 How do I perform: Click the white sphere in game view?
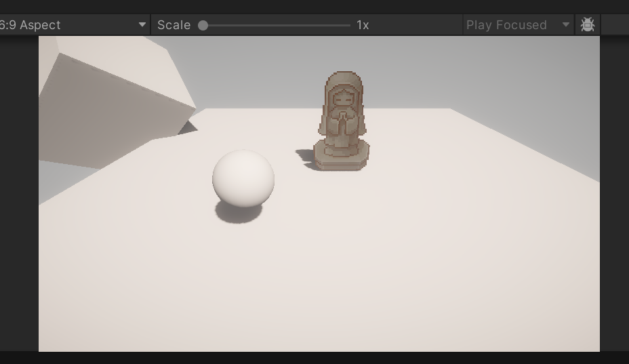coord(243,178)
